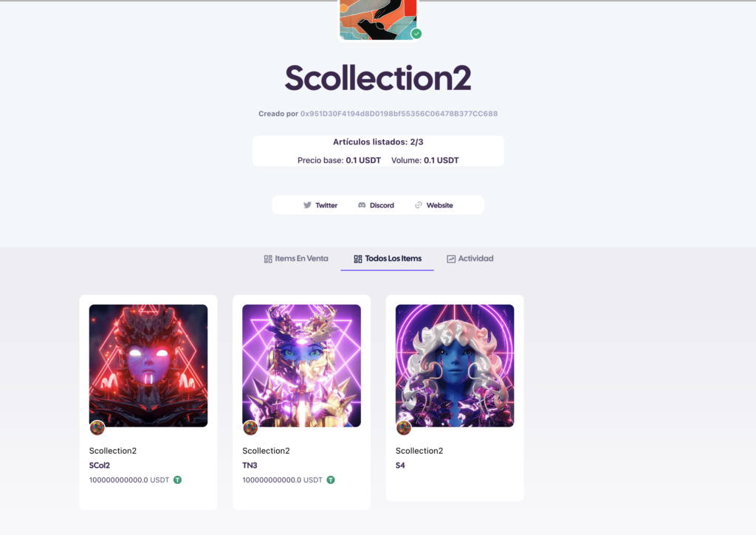756x535 pixels.
Task: Open the creator wallet address link
Action: click(399, 114)
